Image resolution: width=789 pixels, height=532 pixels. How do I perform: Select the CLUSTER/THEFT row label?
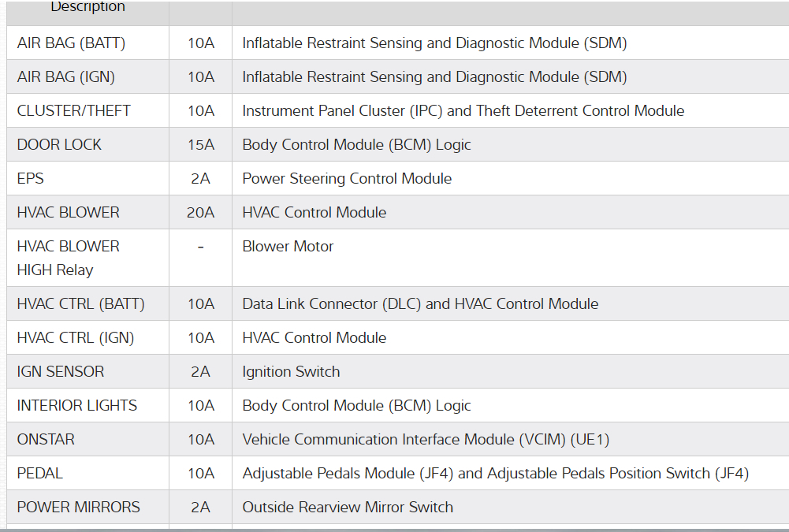73,111
